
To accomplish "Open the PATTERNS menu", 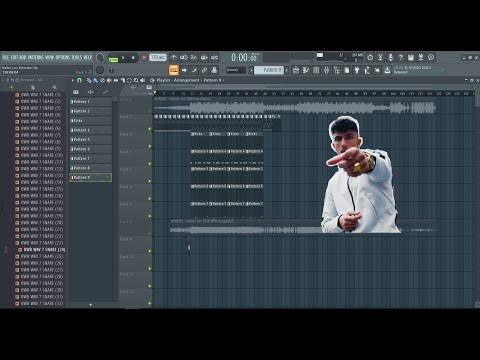I will (x=35, y=57).
